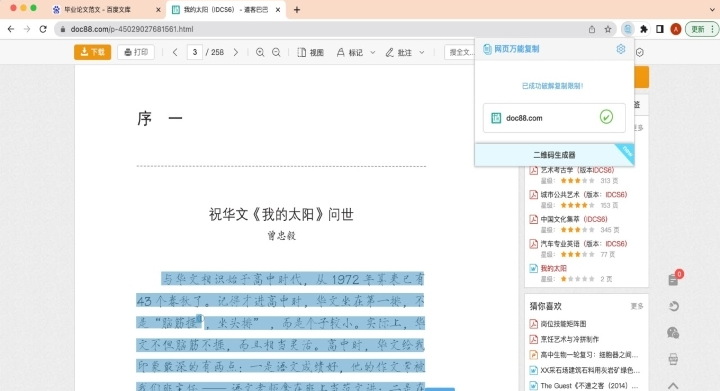Bookmark this page with star icon

point(608,29)
